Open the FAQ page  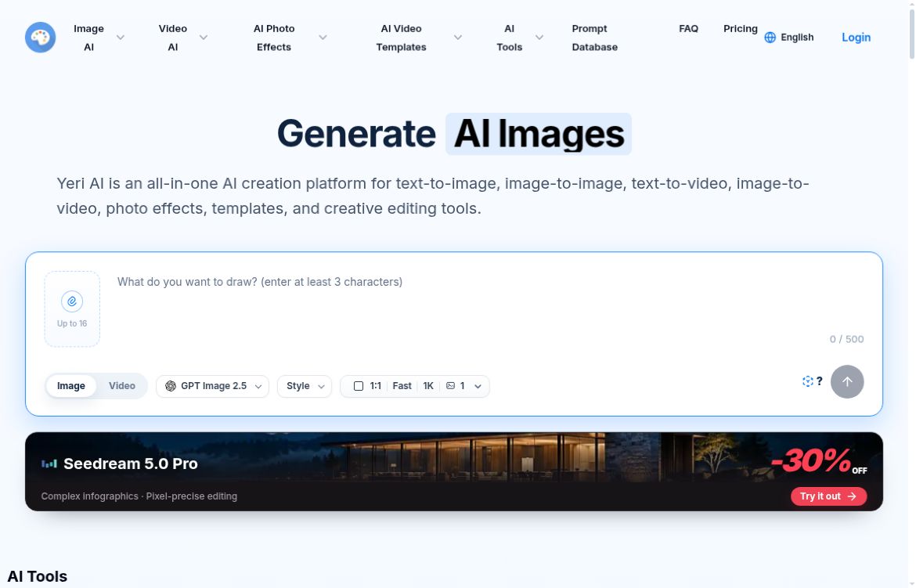click(688, 29)
